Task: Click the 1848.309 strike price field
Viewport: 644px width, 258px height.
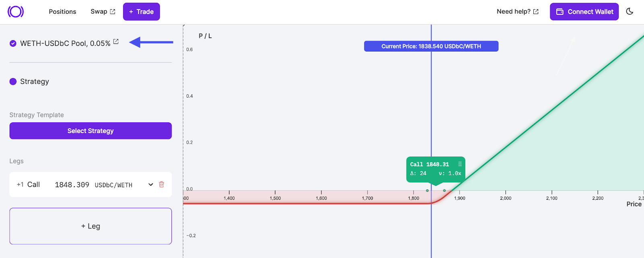Action: tap(72, 185)
